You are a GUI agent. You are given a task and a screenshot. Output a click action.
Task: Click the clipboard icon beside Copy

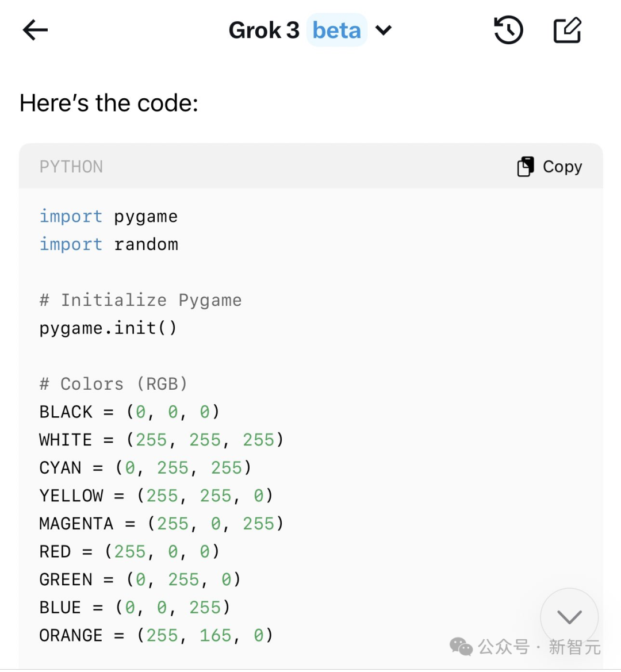coord(525,167)
